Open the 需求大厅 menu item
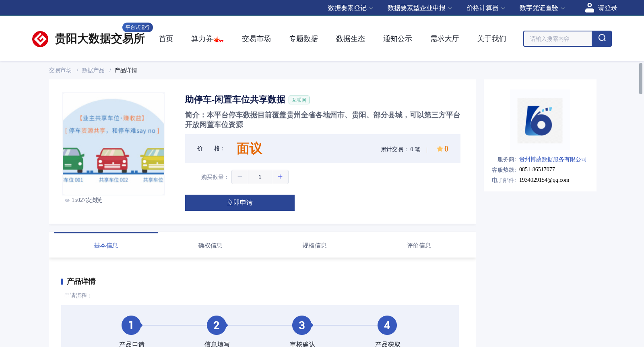The height and width of the screenshot is (347, 644). click(445, 39)
